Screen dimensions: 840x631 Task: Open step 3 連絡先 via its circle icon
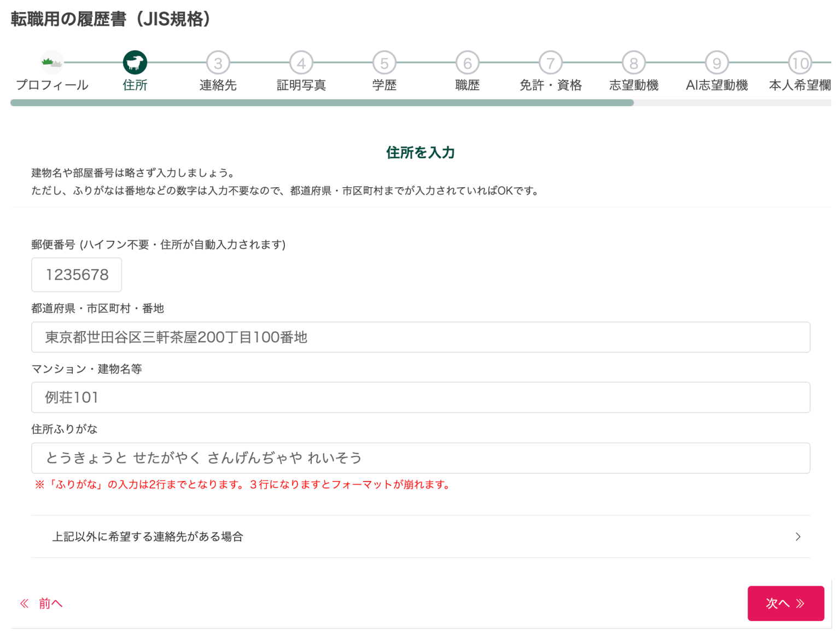click(x=218, y=62)
